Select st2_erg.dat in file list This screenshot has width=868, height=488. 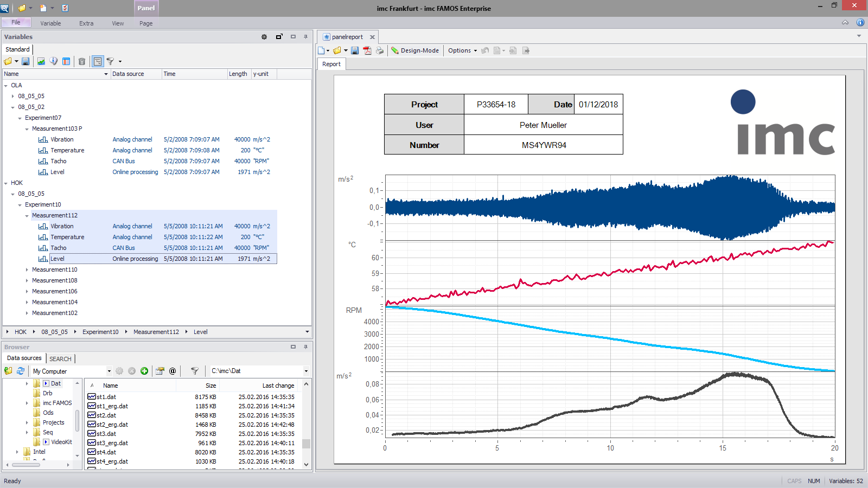pyautogui.click(x=112, y=425)
